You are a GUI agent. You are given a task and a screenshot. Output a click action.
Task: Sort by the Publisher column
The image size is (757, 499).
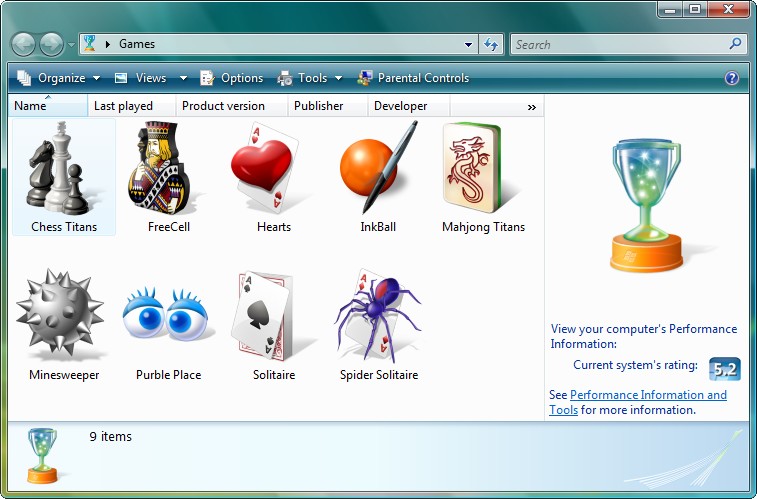(x=327, y=106)
